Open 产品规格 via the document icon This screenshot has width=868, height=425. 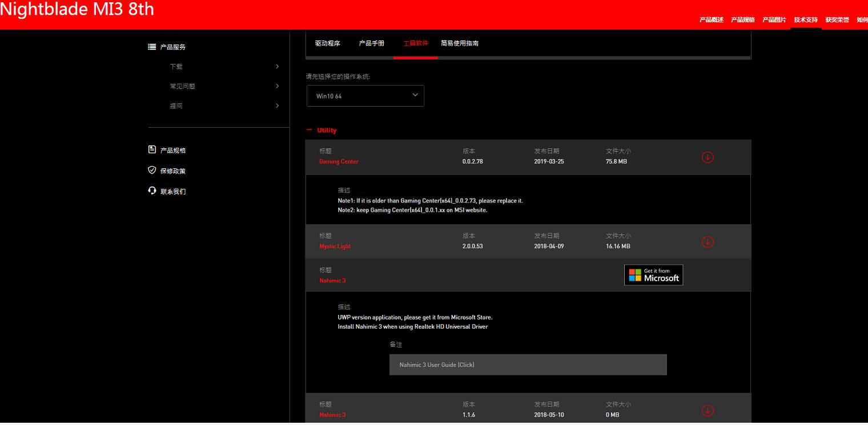click(x=151, y=149)
